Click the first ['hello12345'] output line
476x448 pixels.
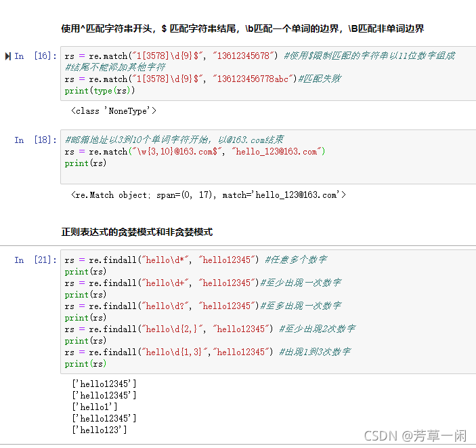point(104,384)
